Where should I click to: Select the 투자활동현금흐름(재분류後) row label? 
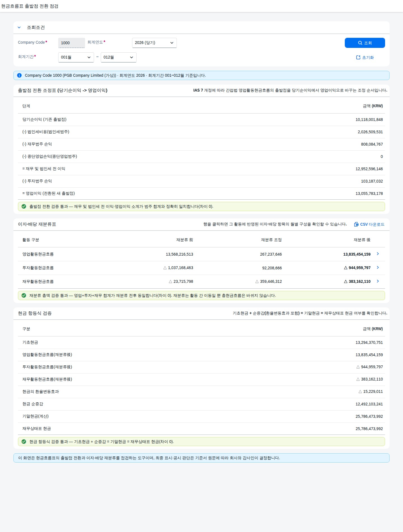point(47,367)
